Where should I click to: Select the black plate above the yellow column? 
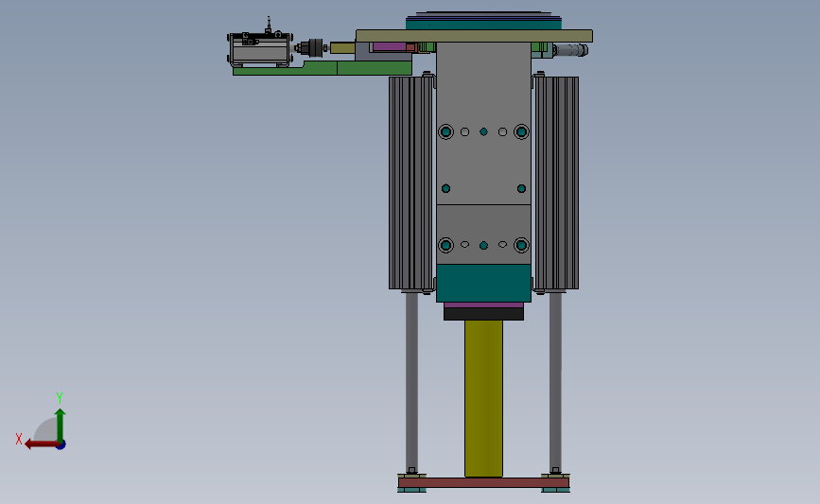pyautogui.click(x=483, y=314)
